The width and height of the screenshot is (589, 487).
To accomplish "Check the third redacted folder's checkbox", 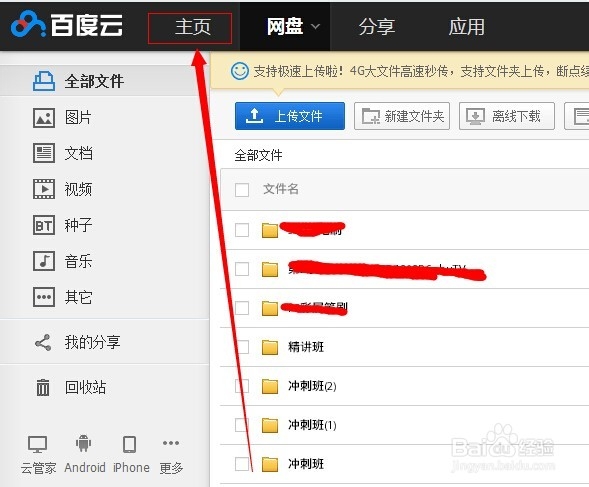I will click(242, 308).
